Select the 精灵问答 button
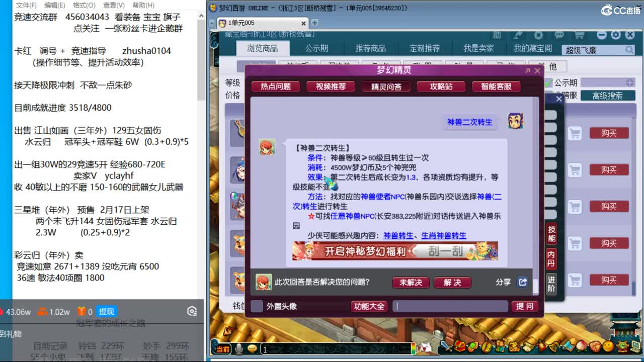Screen dimensions: 644x362 tap(386, 86)
